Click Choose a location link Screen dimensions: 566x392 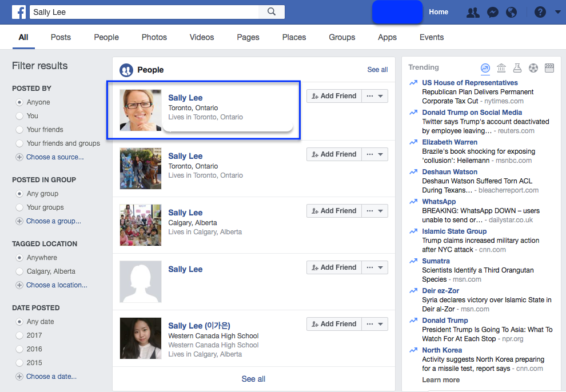pos(57,285)
